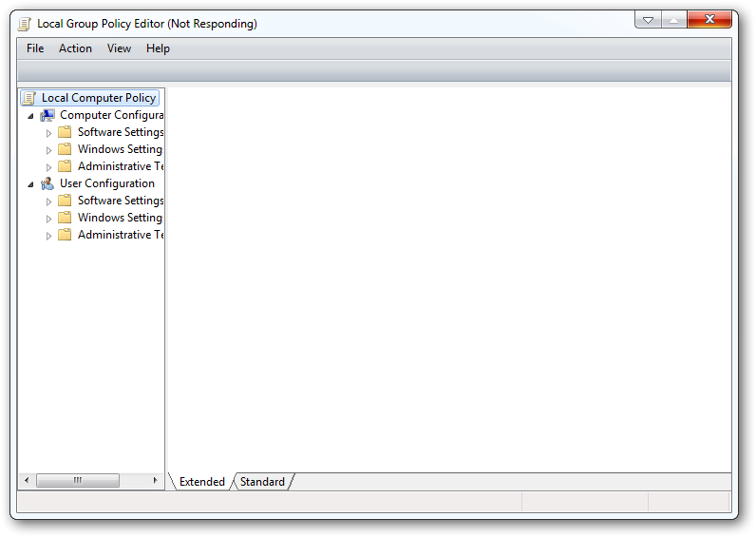Click folder icon of Software Settings under Computer Configuration
This screenshot has height=537, width=756.
click(65, 132)
